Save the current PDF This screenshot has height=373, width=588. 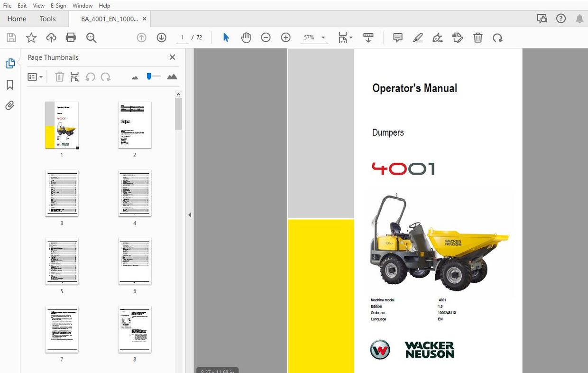tap(11, 37)
